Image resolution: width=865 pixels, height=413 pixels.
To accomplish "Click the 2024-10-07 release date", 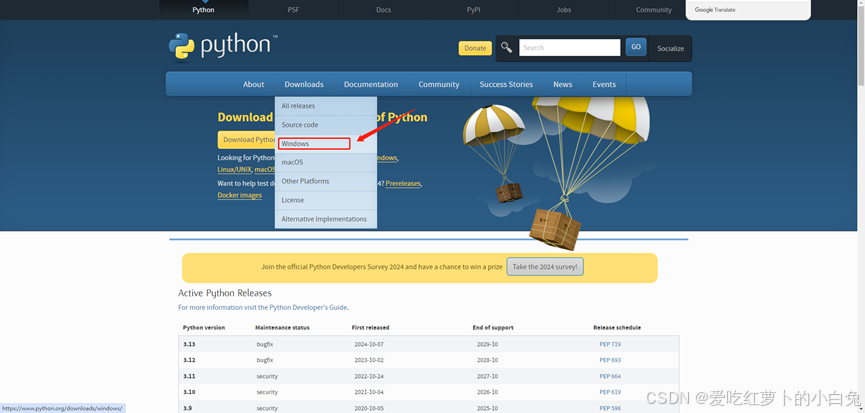I will click(x=369, y=344).
